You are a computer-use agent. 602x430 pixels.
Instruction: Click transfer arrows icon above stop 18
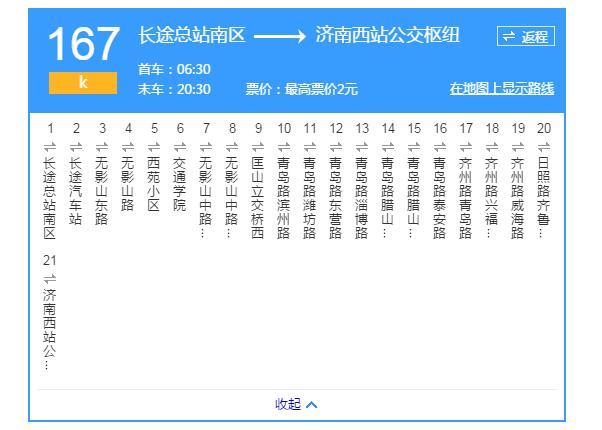(x=492, y=147)
